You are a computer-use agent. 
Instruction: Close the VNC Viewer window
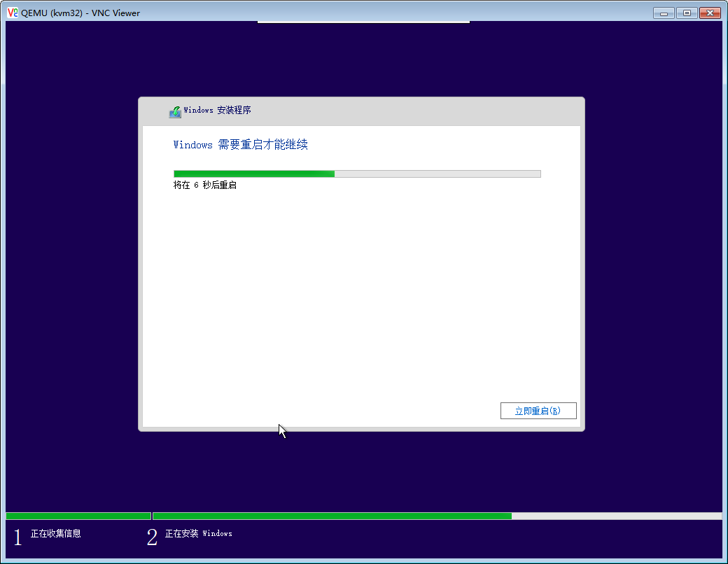710,13
